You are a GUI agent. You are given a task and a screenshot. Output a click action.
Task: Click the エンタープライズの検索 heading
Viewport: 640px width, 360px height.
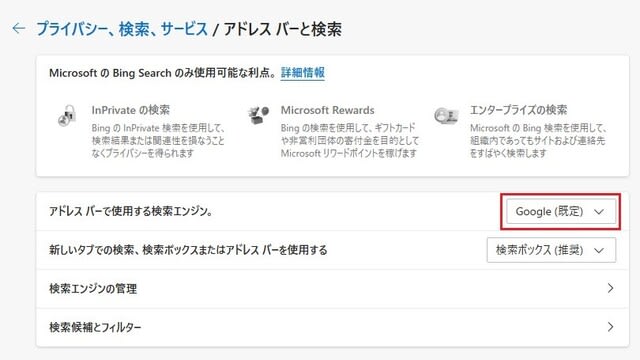click(518, 110)
